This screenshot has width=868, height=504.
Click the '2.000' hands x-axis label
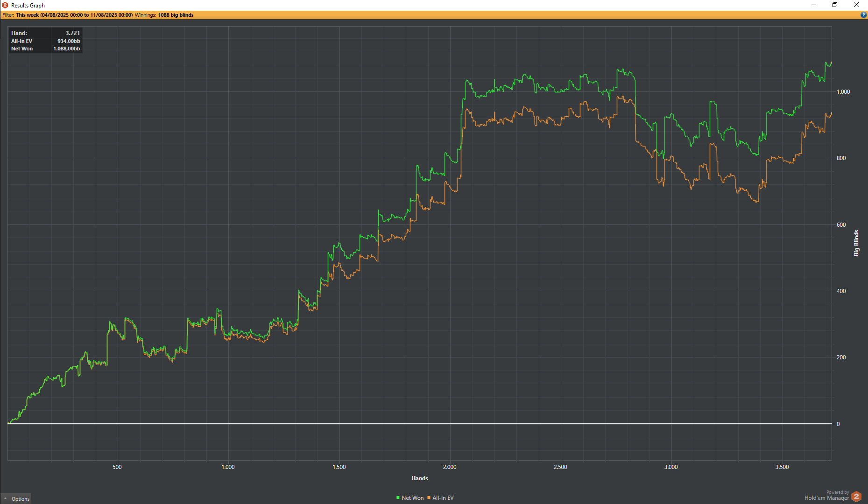coord(450,467)
